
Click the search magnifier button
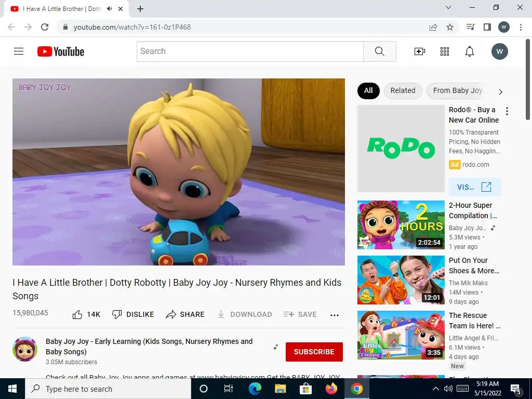tap(380, 51)
